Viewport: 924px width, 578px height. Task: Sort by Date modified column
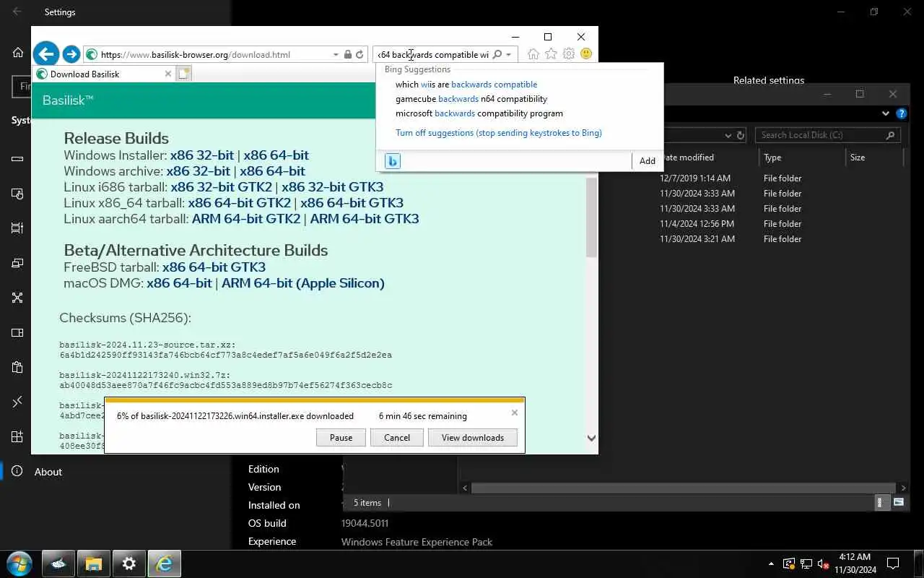point(687,157)
